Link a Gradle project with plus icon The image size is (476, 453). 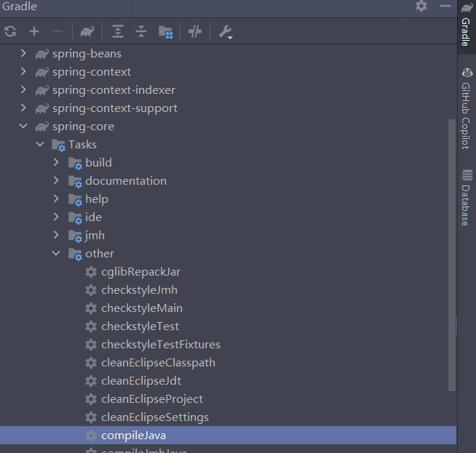click(34, 31)
